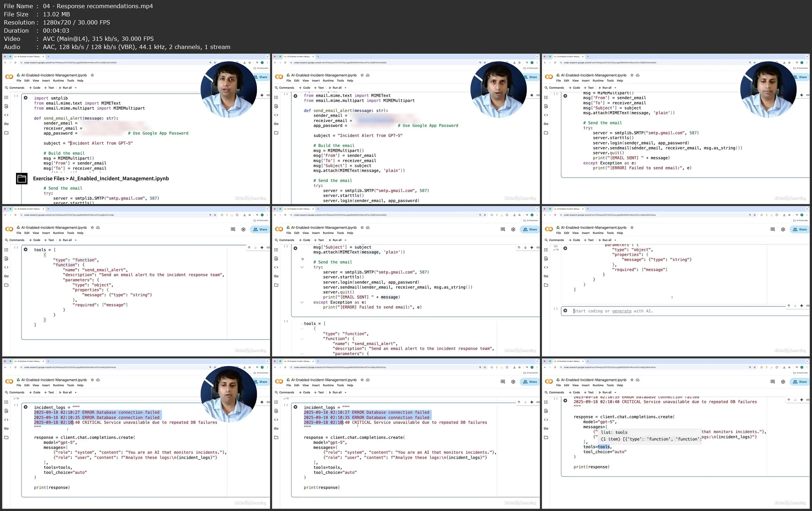Click the 'generate' link in the empty cell
This screenshot has height=511, width=812.
click(x=622, y=311)
